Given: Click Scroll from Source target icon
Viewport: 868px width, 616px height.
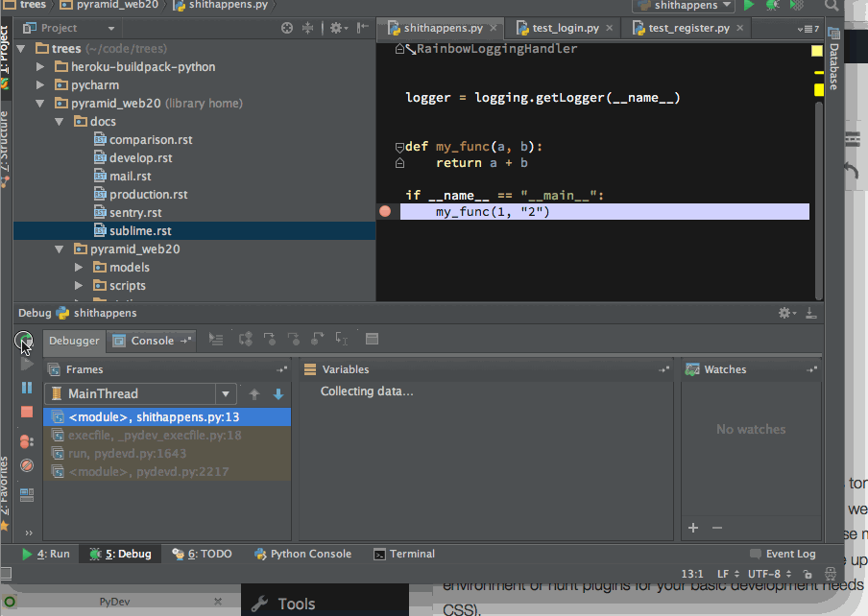Looking at the screenshot, I should (287, 28).
